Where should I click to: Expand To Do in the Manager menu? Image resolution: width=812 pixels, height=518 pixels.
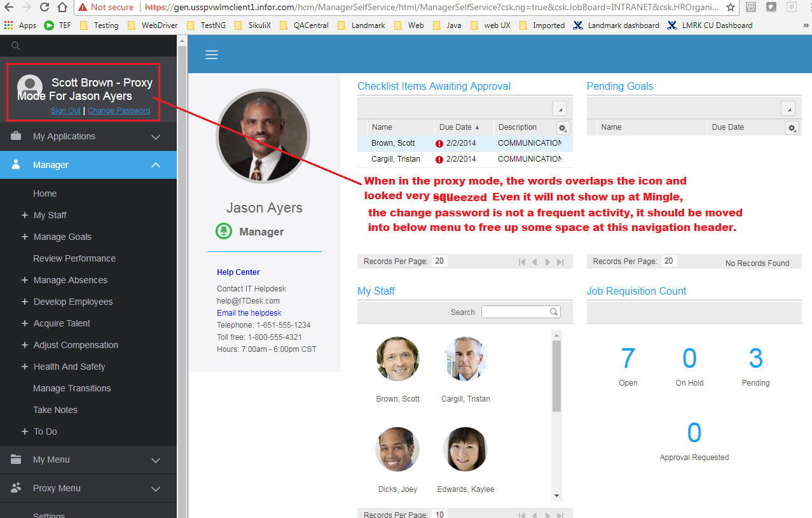tap(25, 431)
